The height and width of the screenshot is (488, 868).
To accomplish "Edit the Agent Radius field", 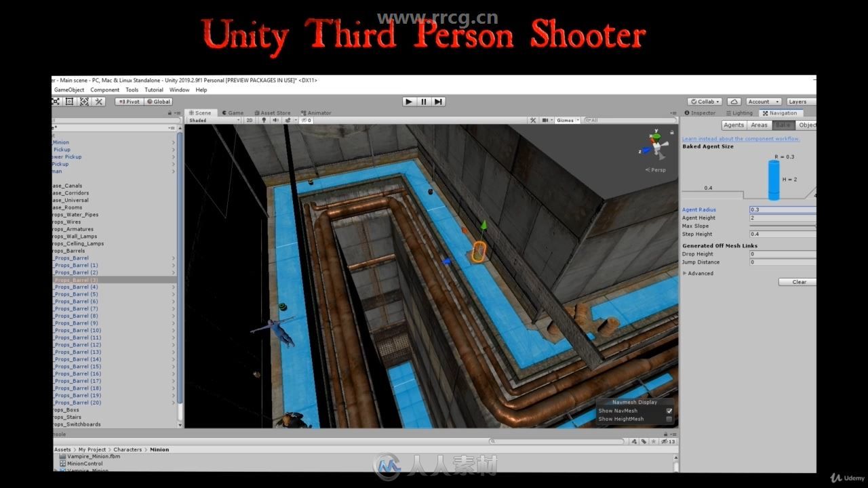I will (783, 210).
